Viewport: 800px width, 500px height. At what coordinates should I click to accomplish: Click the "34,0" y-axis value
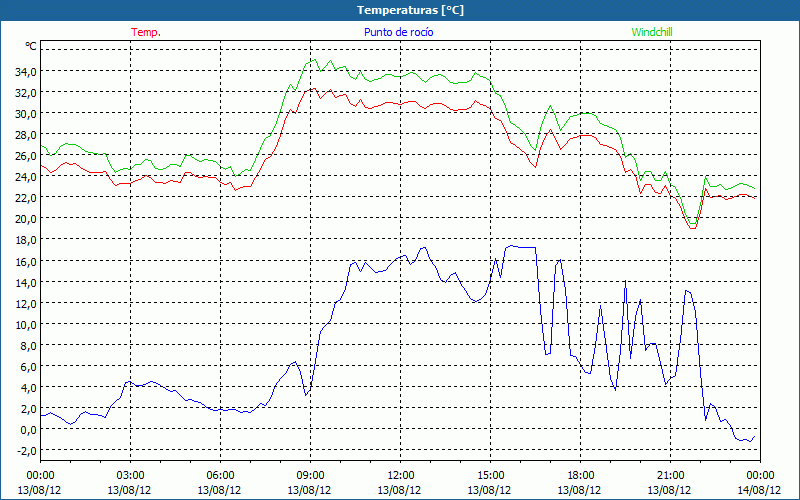click(25, 71)
